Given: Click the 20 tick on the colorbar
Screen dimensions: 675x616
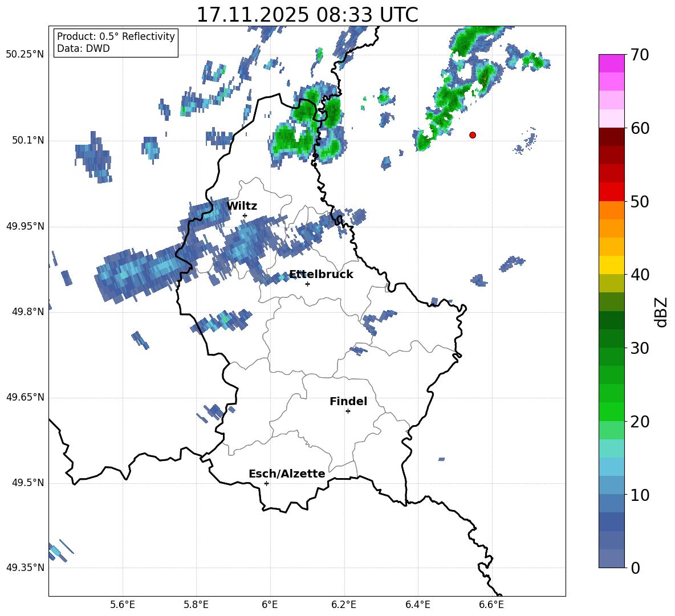Looking at the screenshot, I should [640, 421].
